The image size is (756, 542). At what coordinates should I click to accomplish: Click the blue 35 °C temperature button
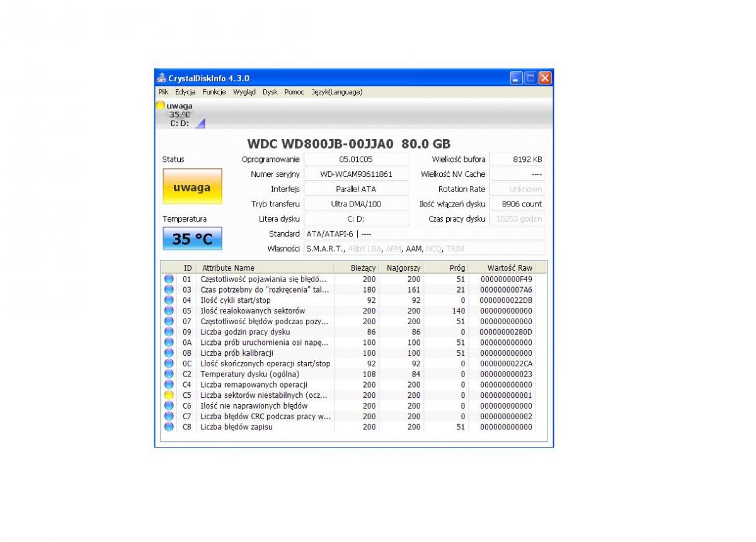click(x=192, y=239)
